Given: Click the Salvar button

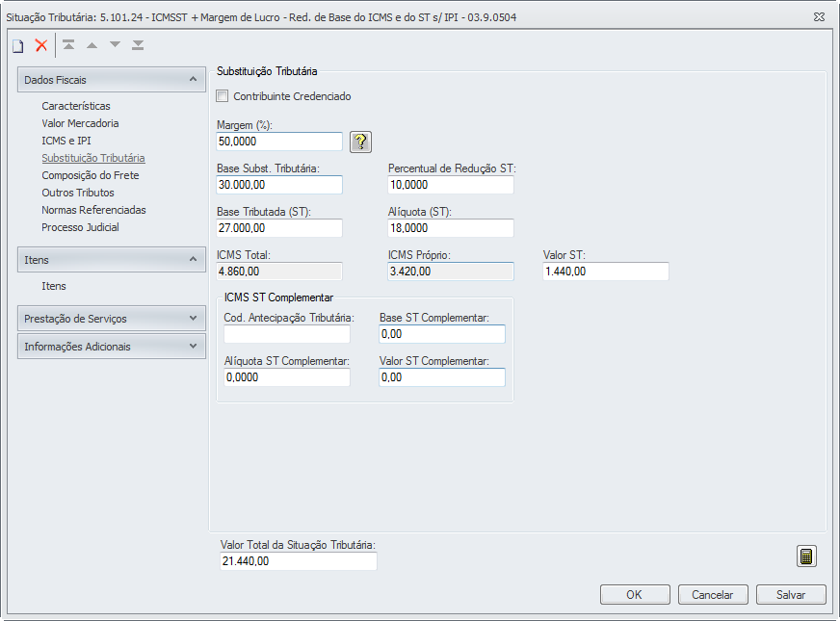Looking at the screenshot, I should (791, 595).
